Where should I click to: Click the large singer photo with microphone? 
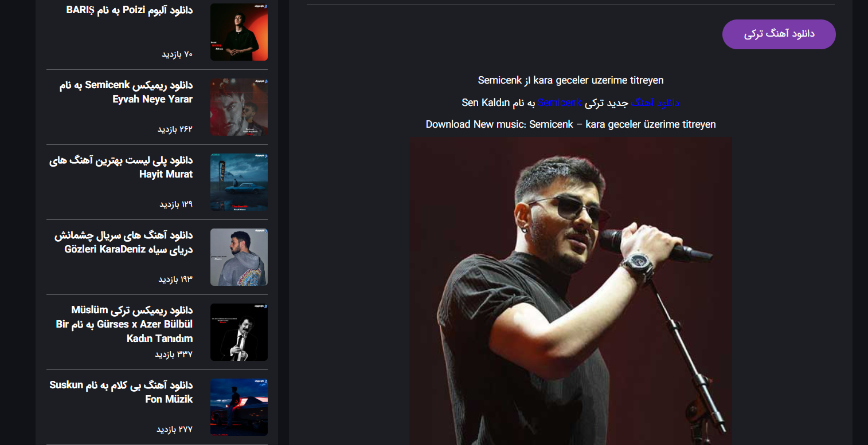570,291
